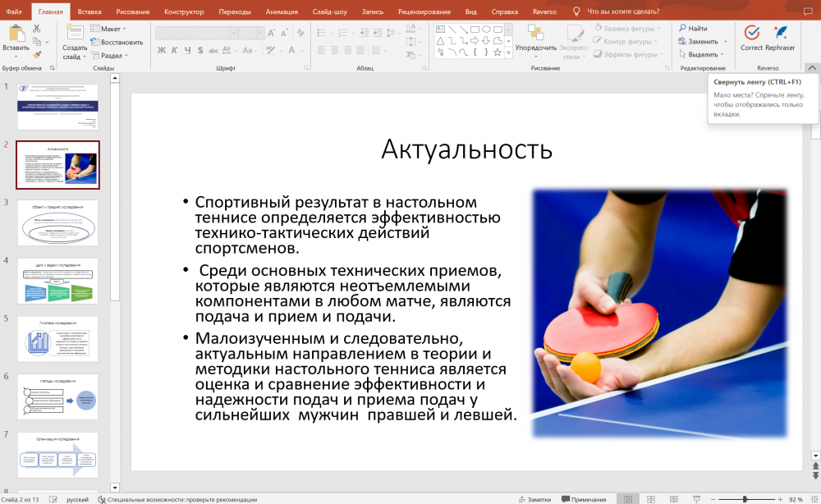Select the text box shape in gallery

point(440,30)
